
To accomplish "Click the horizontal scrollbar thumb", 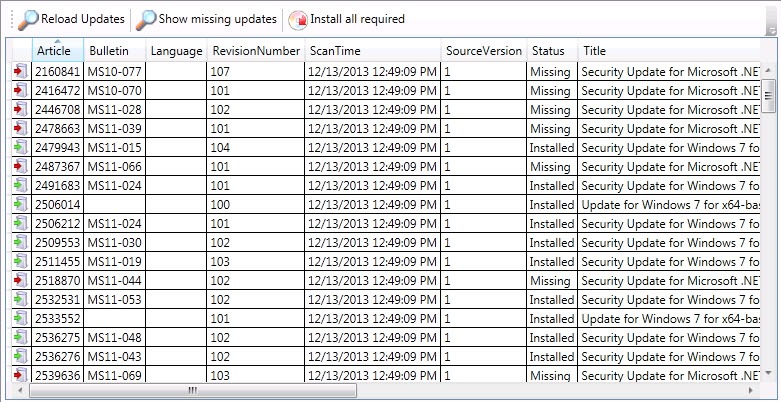I will click(x=193, y=390).
